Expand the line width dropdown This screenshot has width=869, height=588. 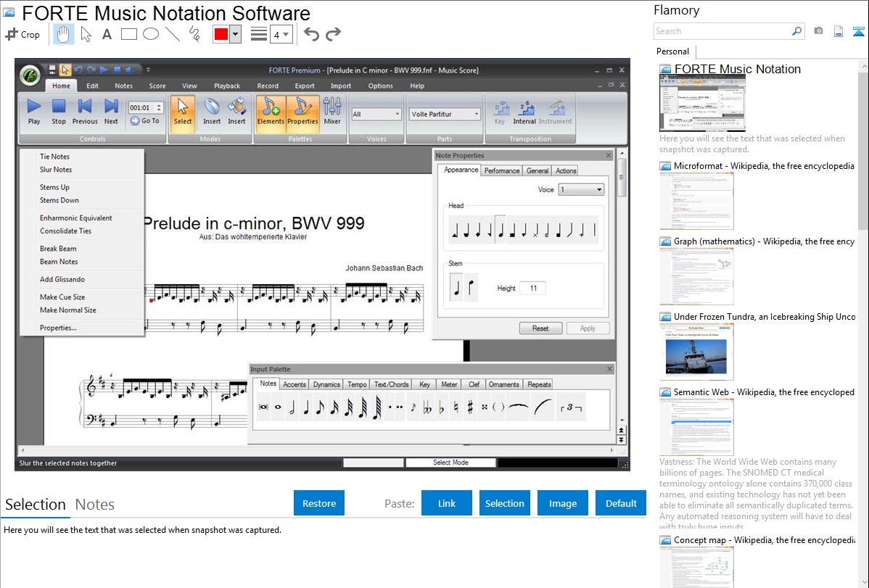point(281,34)
